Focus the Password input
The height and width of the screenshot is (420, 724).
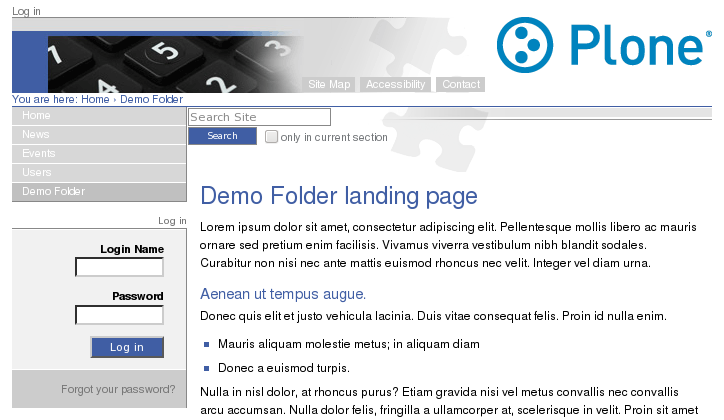(120, 315)
